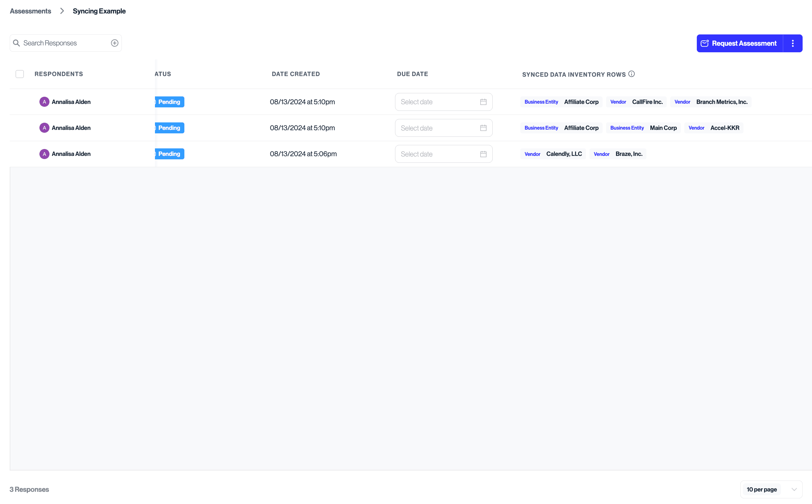Viewport: 812px width, 504px height.
Task: Click calendar icon in first row due date
Action: (x=483, y=102)
